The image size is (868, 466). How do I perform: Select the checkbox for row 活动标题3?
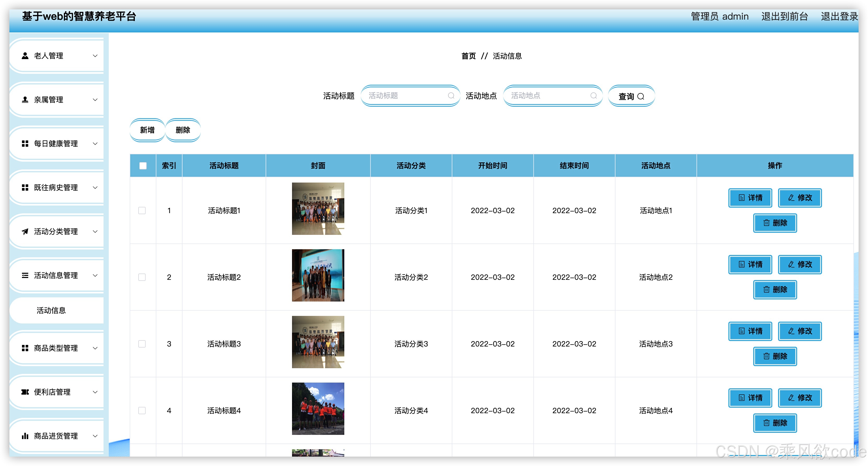(142, 344)
